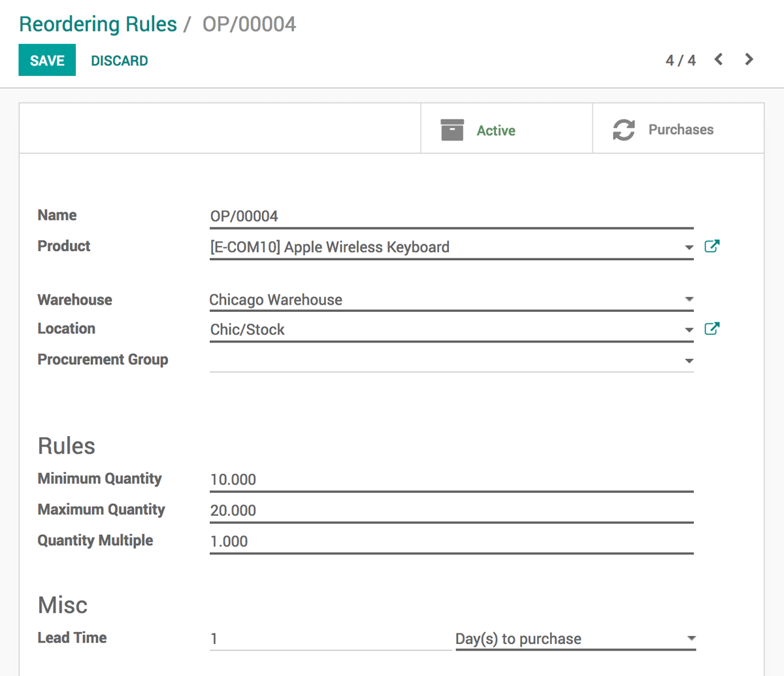This screenshot has height=676, width=784.
Task: Expand the Procurement Group dropdown
Action: tap(689, 361)
